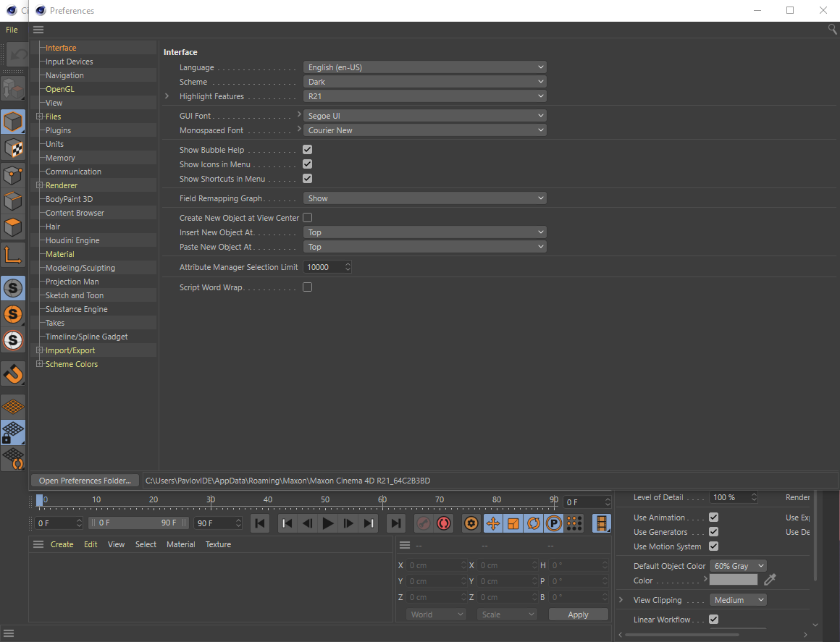Open Keyframe Selection gear icon
This screenshot has height=642, width=840.
click(471, 523)
